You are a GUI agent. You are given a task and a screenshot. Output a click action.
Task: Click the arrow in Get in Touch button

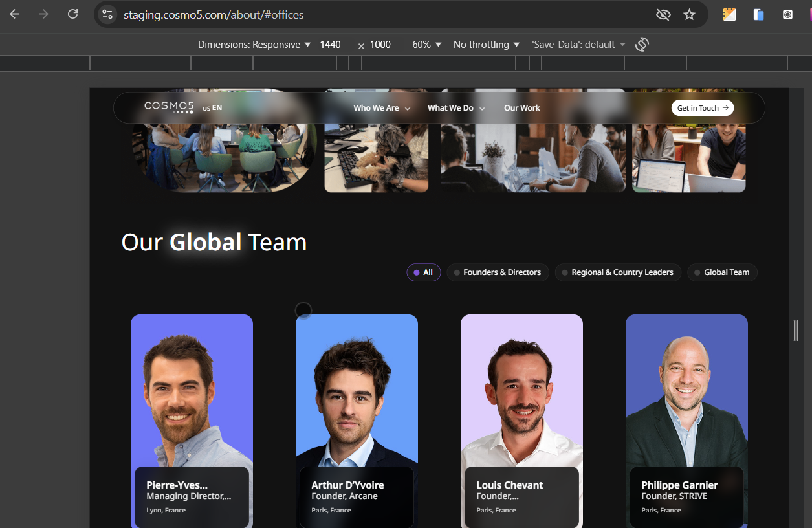click(x=725, y=108)
